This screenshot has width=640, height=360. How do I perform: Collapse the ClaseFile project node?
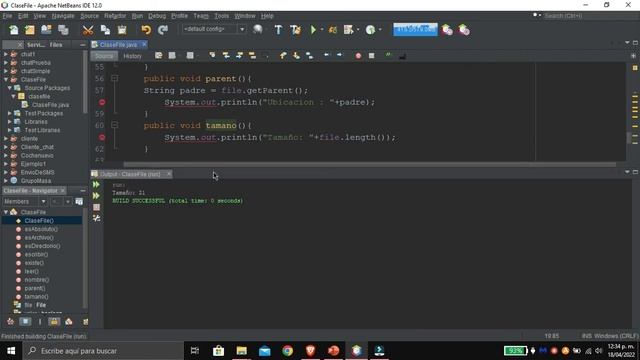point(6,79)
